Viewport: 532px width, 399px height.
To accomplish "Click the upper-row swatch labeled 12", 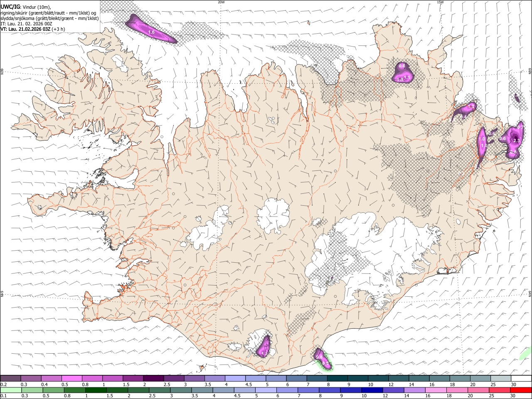I will [398, 378].
